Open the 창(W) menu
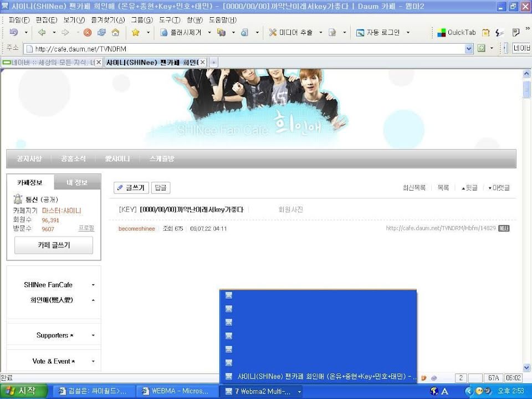This screenshot has width=532, height=399. (195, 20)
